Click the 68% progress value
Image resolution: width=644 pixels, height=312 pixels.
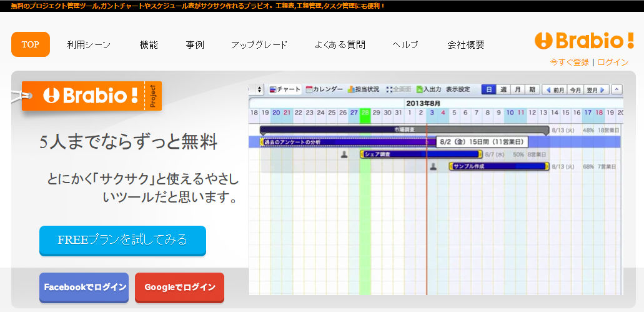[x=588, y=167]
